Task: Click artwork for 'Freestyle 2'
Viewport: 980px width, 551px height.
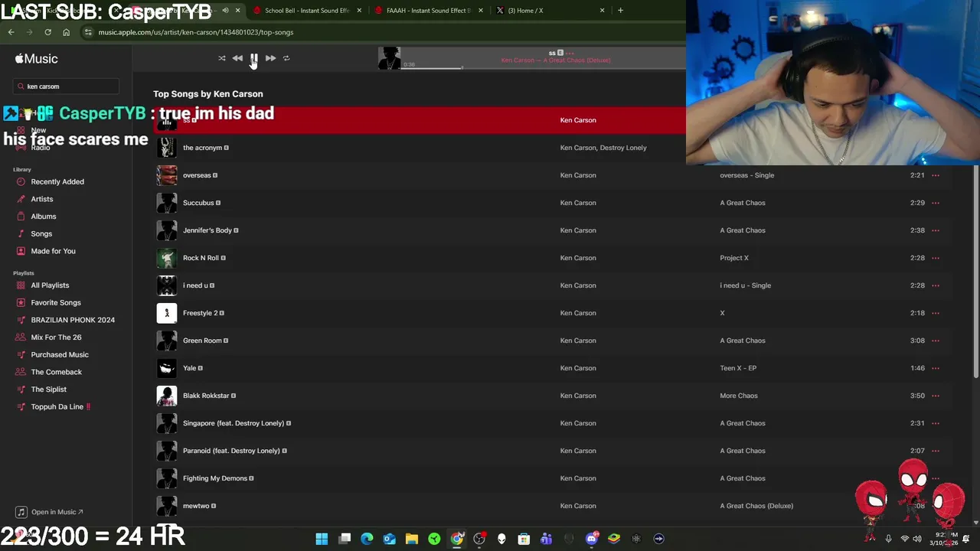Action: (167, 313)
